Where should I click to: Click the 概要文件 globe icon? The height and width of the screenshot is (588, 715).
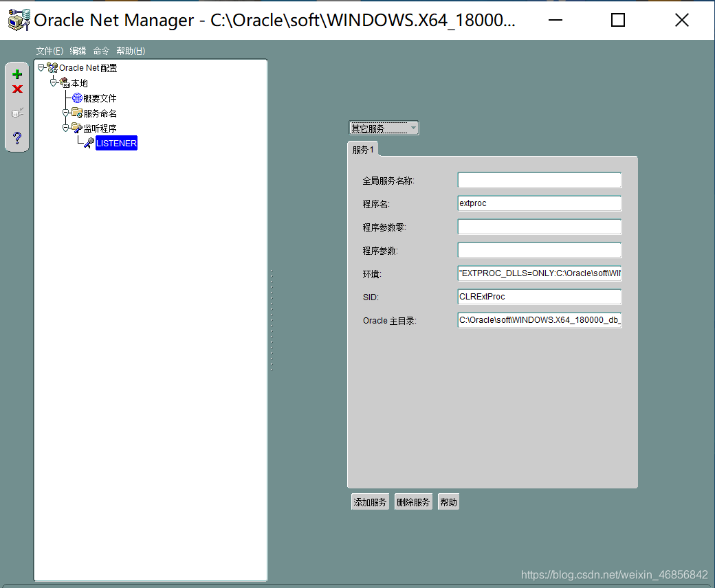point(77,98)
